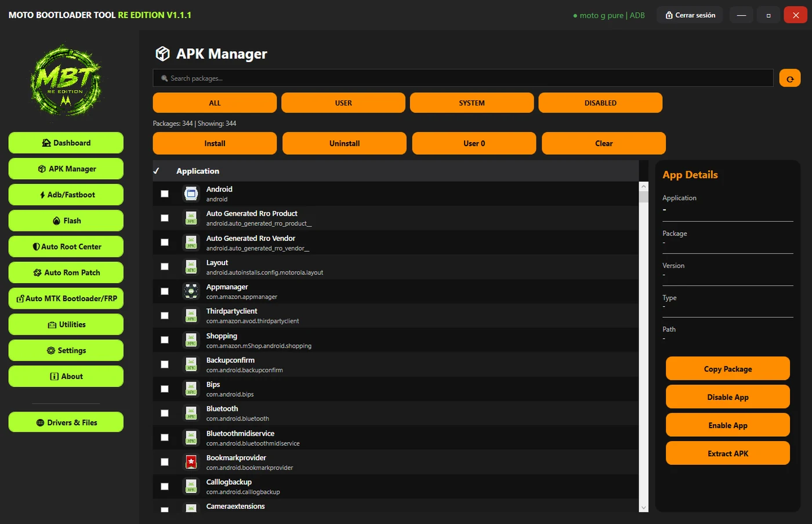This screenshot has width=812, height=524.
Task: Toggle the select-all checkmark in the header
Action: tap(156, 171)
